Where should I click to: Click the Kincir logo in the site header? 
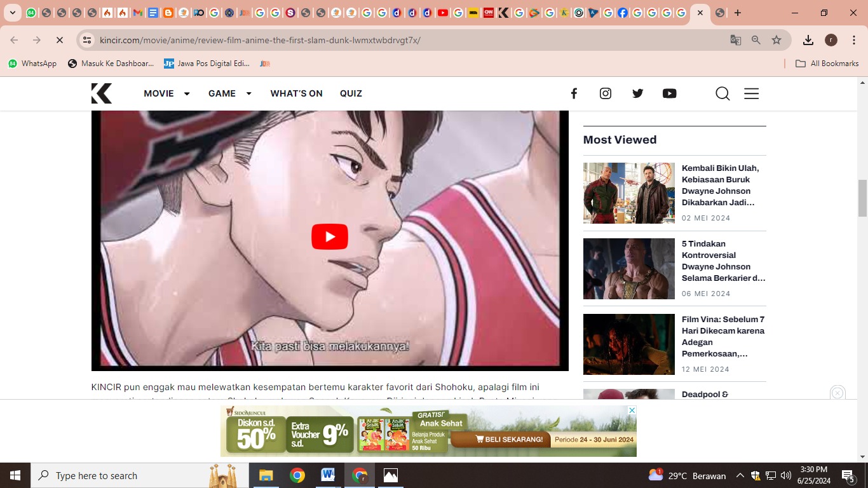pos(102,93)
